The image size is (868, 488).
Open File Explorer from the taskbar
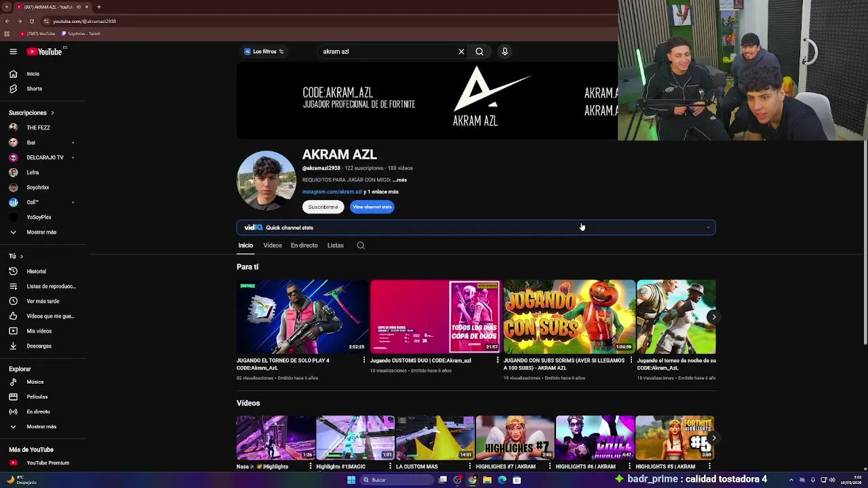tap(487, 480)
